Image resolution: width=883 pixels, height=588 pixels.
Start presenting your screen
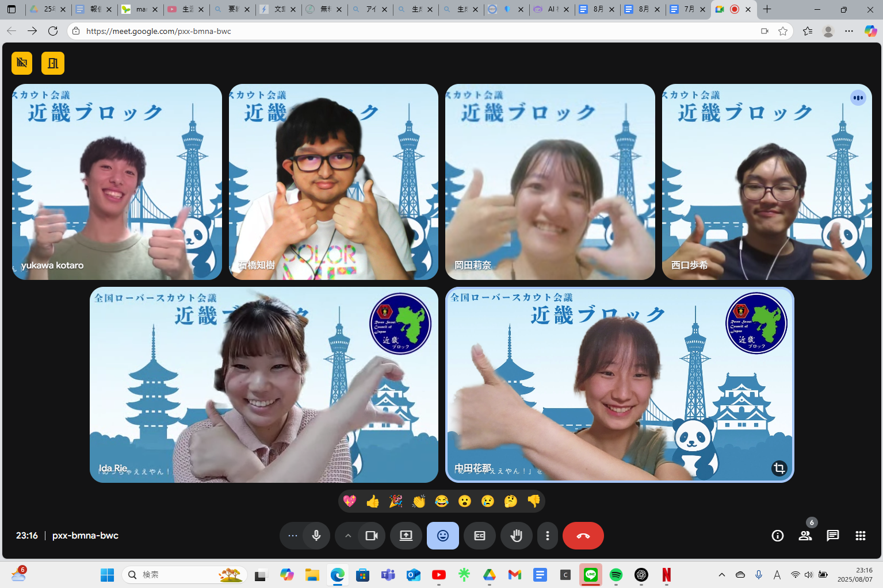[x=406, y=536]
